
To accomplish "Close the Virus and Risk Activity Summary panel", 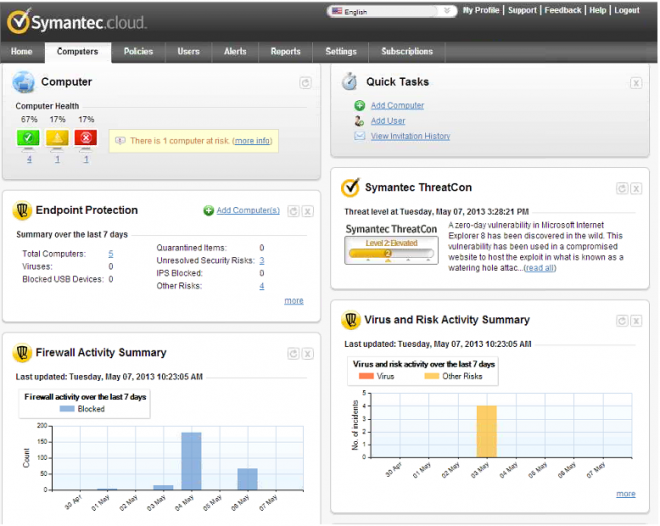I will point(636,321).
